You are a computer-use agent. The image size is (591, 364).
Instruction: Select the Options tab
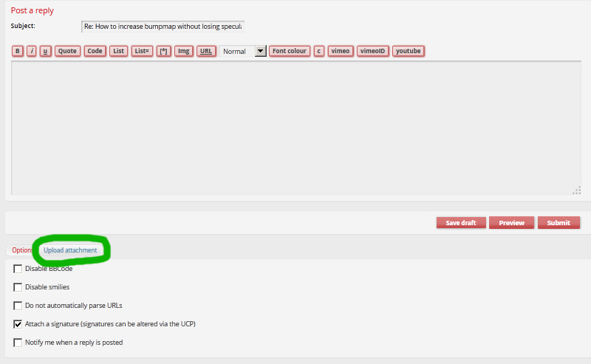21,250
